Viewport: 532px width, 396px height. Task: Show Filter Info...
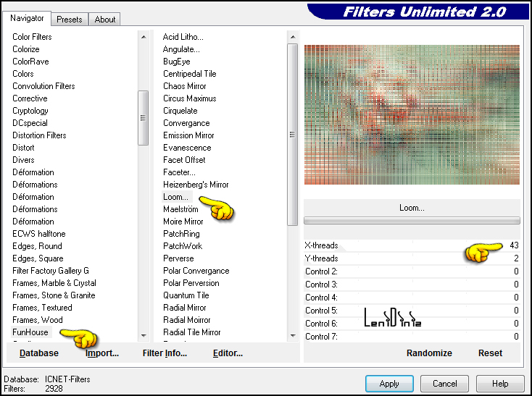pyautogui.click(x=165, y=353)
